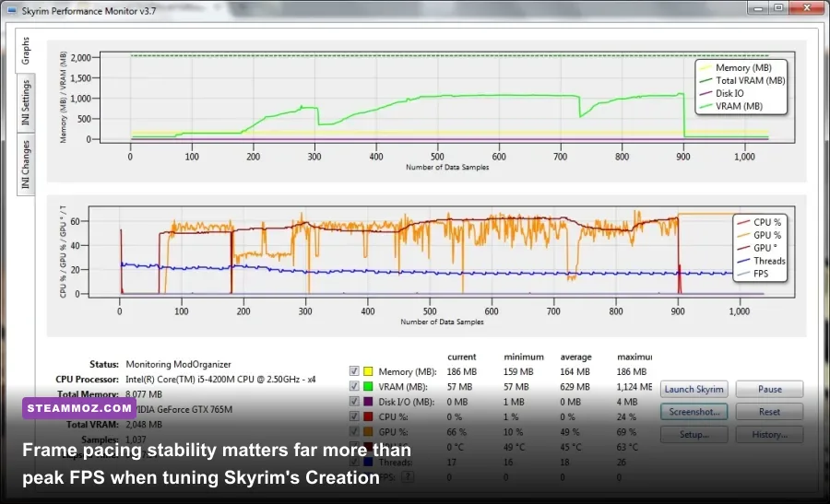
Task: Click the Launch Skyrim button
Action: 694,389
